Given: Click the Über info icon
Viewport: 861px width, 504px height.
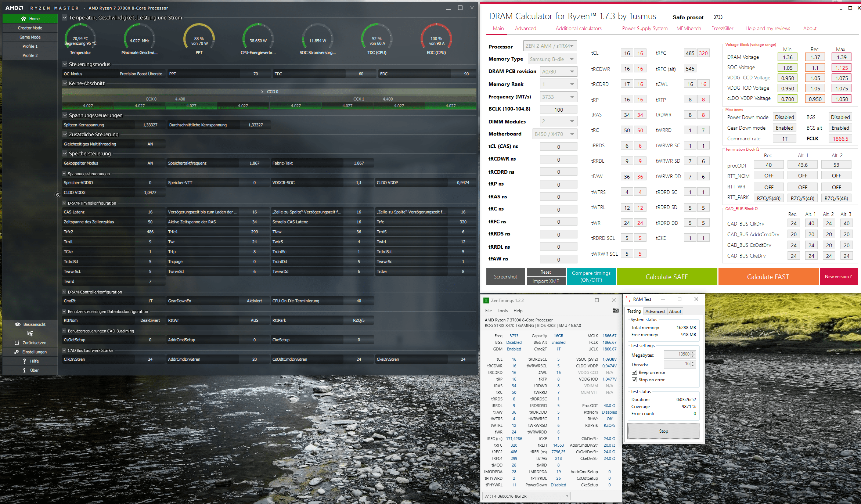Looking at the screenshot, I should pos(24,370).
